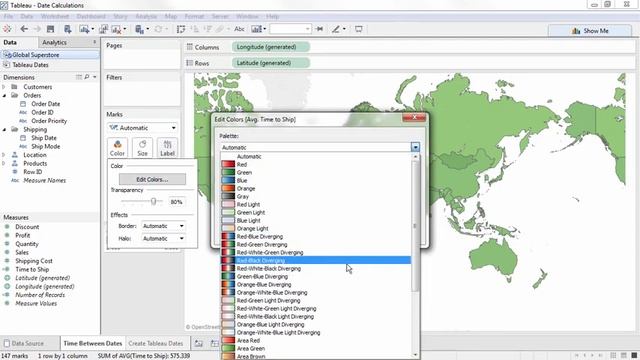Screen dimensions: 640x360
Task: Select the Shipping Cost measure
Action: (34, 261)
